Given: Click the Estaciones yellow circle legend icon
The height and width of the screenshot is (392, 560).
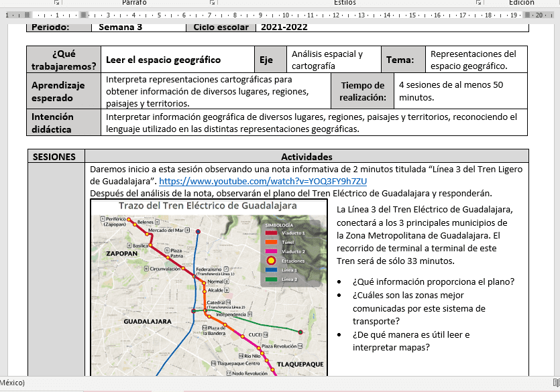Looking at the screenshot, I should point(271,260).
